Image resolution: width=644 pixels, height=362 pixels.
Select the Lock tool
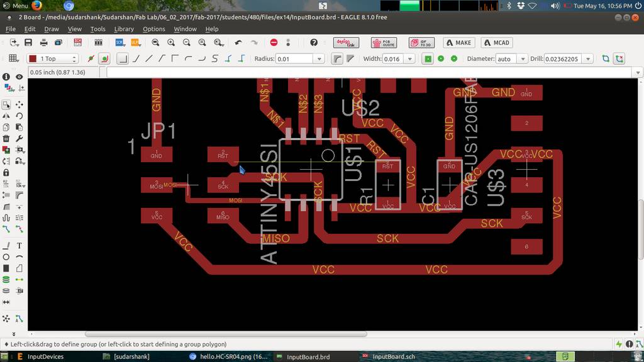[x=6, y=172]
